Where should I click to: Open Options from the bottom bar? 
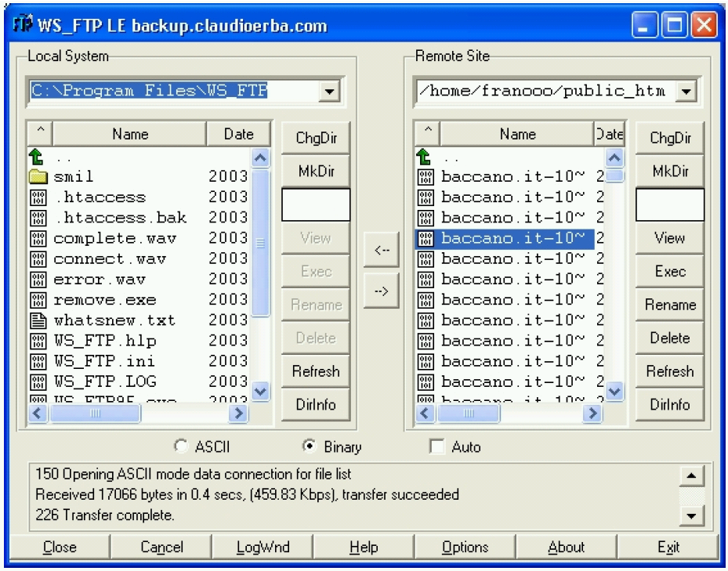click(465, 548)
